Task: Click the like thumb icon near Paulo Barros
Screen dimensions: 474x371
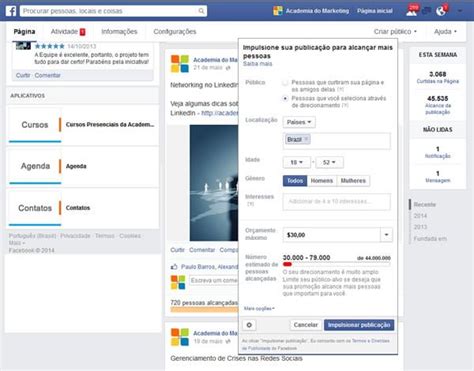Action: [x=174, y=267]
